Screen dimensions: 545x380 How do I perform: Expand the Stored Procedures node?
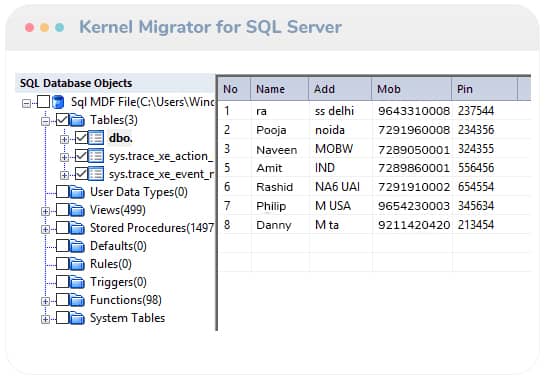click(45, 229)
